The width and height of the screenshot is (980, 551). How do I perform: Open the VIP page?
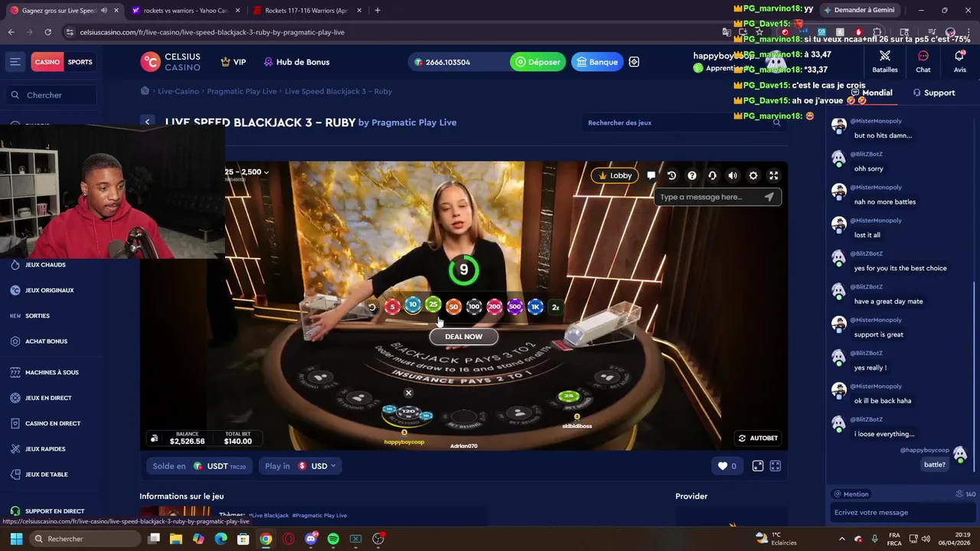pyautogui.click(x=234, y=62)
